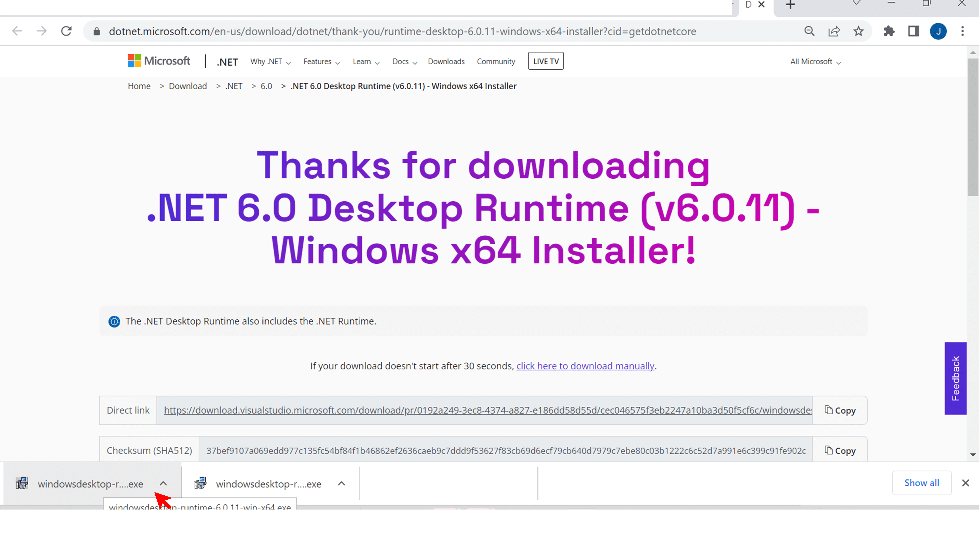
Task: Reload the page with refresh icon
Action: click(x=67, y=31)
